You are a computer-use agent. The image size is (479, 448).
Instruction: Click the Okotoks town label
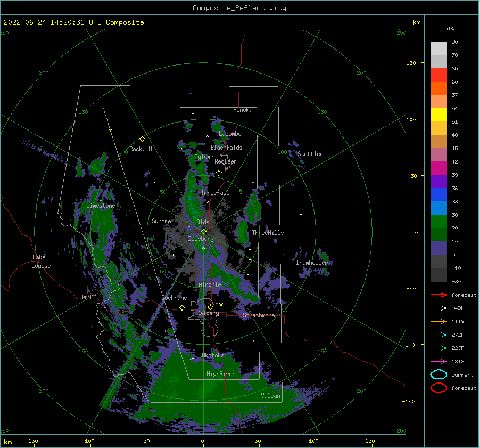213,355
